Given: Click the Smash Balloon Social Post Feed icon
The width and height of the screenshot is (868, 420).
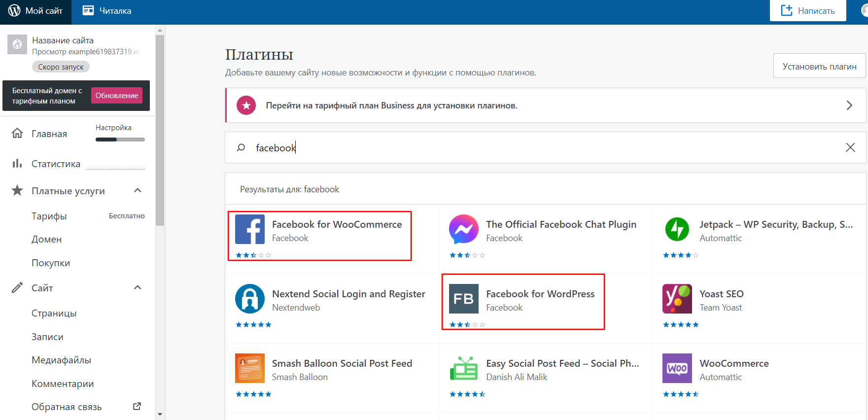Looking at the screenshot, I should (250, 368).
